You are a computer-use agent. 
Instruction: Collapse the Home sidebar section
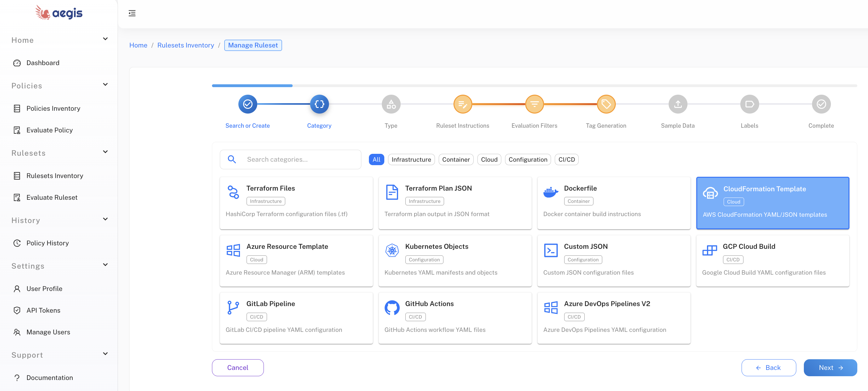tap(105, 39)
